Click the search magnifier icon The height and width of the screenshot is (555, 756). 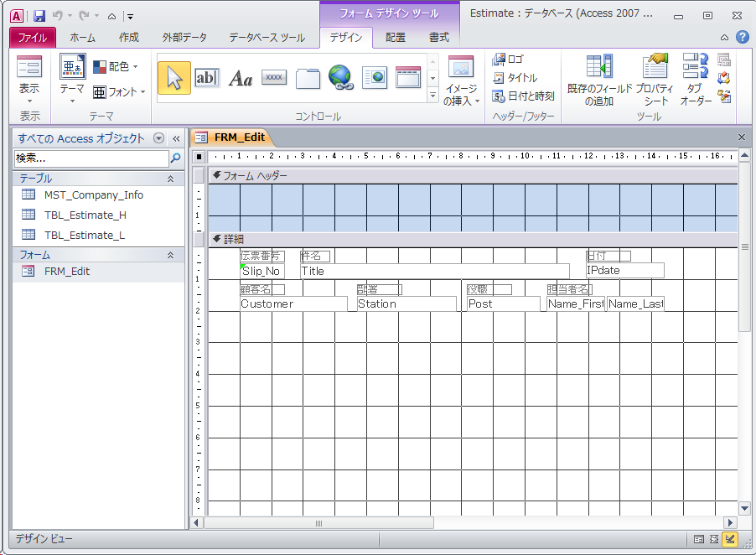point(176,158)
